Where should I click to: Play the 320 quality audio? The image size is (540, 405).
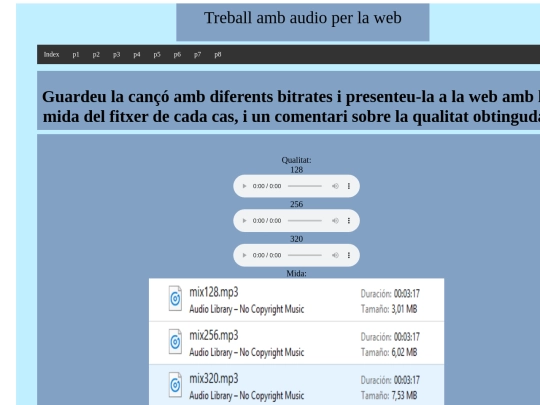pos(245,255)
